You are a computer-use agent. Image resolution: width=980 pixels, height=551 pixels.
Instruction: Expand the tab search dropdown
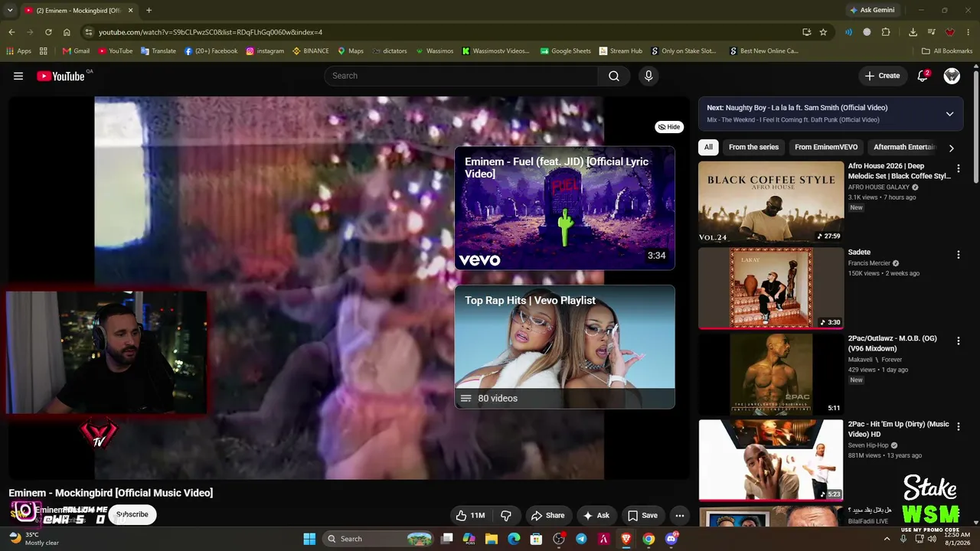10,10
